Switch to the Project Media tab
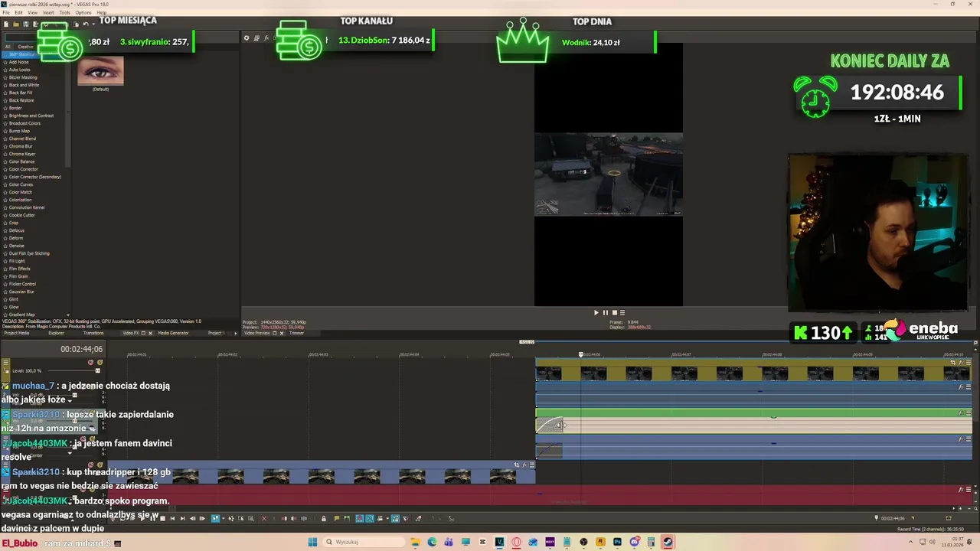This screenshot has height=551, width=980. 17,333
